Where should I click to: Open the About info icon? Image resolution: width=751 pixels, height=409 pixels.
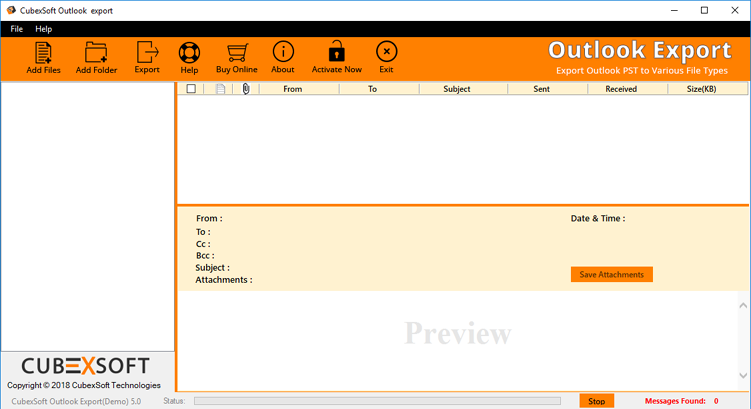pos(283,53)
